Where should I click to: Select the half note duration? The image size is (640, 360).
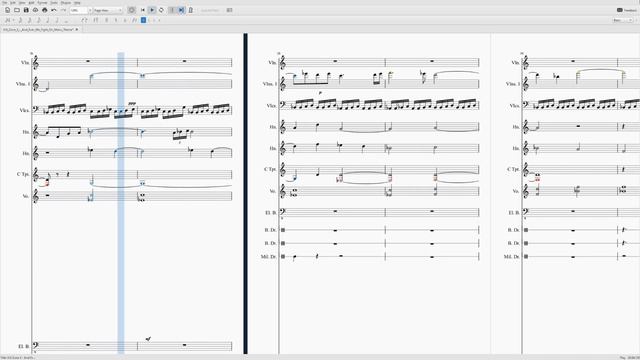click(x=56, y=20)
